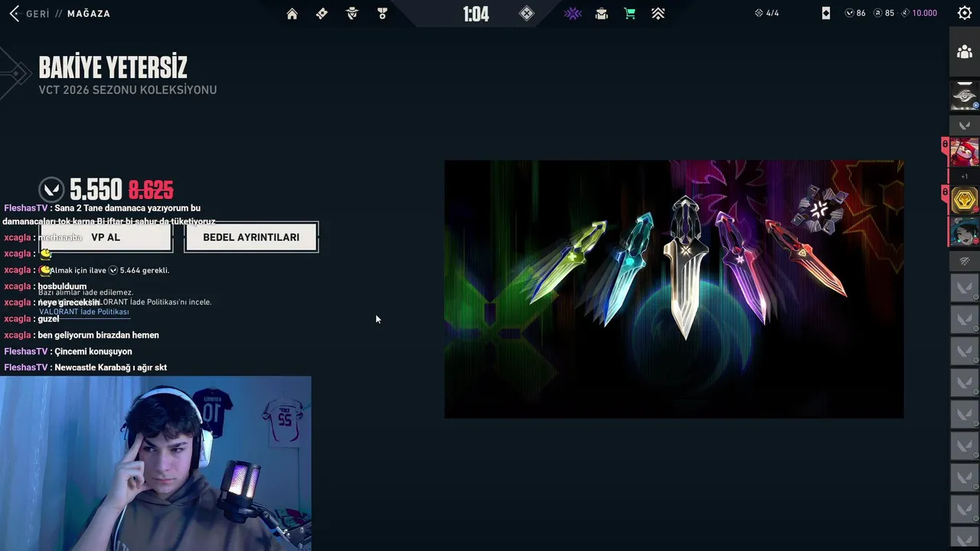Click the VP AL button
Image resolution: width=980 pixels, height=551 pixels.
coord(106,237)
